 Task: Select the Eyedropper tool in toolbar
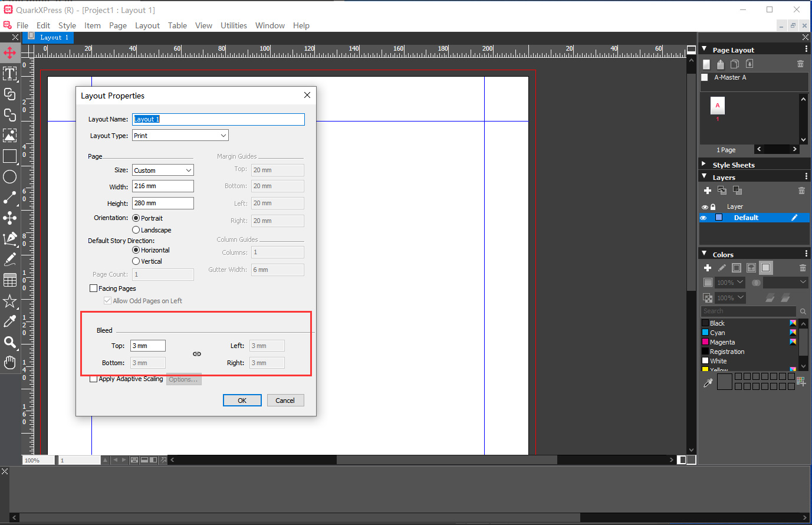coord(10,321)
